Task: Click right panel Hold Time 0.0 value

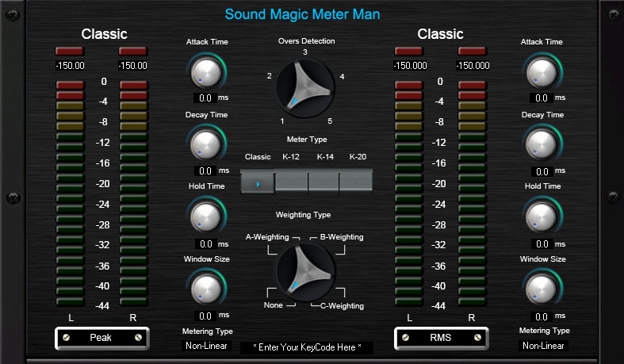Action: coord(542,244)
